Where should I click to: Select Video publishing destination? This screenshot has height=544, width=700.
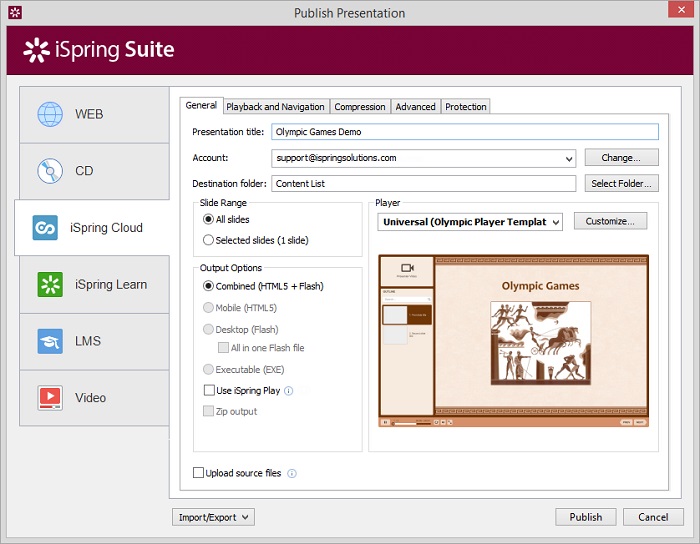pos(94,398)
